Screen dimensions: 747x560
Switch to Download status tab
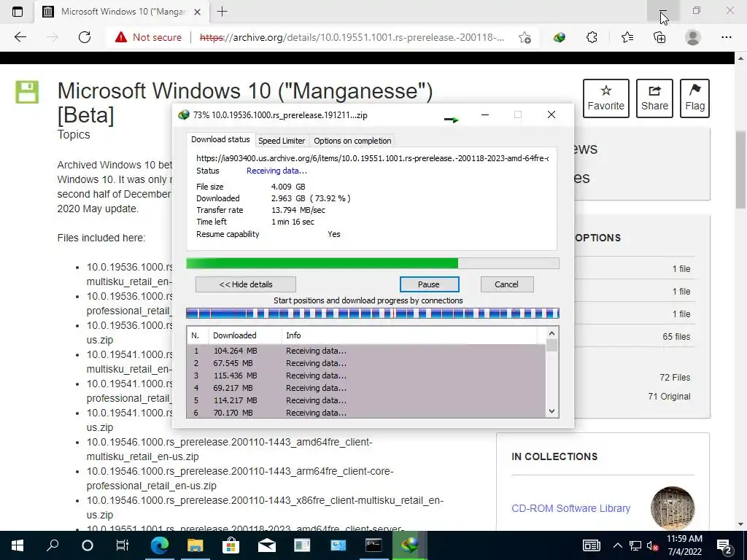(x=220, y=139)
